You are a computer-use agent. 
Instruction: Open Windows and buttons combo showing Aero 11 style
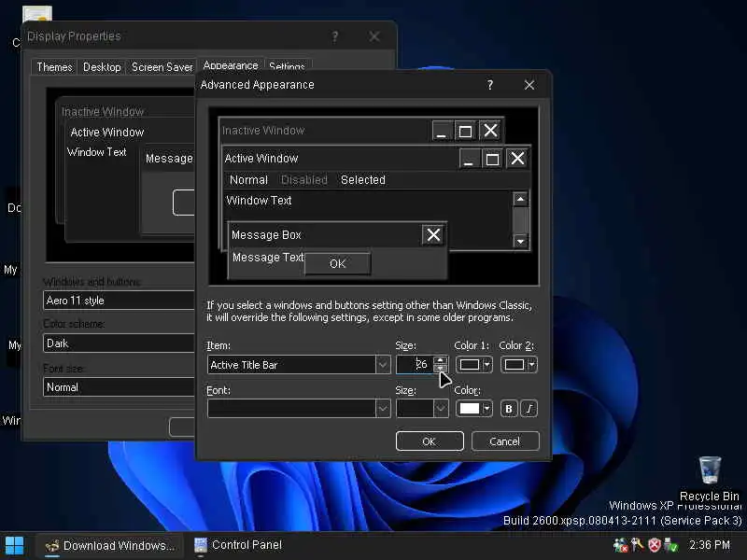pyautogui.click(x=119, y=301)
